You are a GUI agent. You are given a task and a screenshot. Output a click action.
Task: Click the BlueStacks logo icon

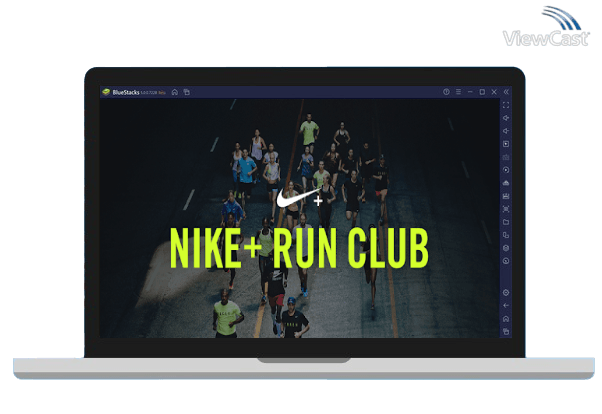click(x=106, y=92)
